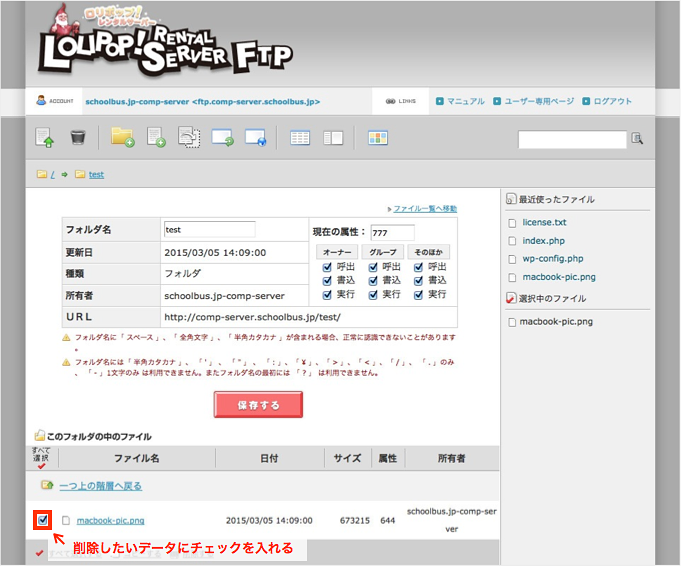Click the folder name field containing test
681x566 pixels.
pos(209,230)
